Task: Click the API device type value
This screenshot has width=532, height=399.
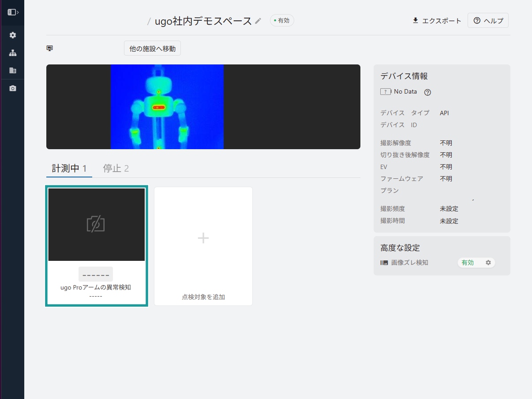Action: tap(444, 113)
